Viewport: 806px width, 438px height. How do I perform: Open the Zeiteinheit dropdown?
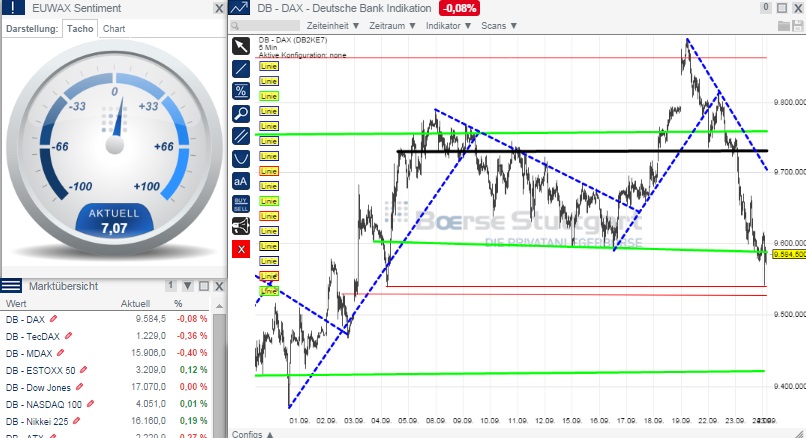333,26
